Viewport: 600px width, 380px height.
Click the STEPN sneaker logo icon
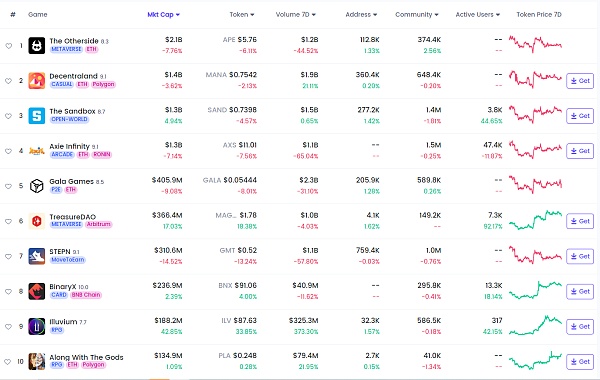pos(37,256)
